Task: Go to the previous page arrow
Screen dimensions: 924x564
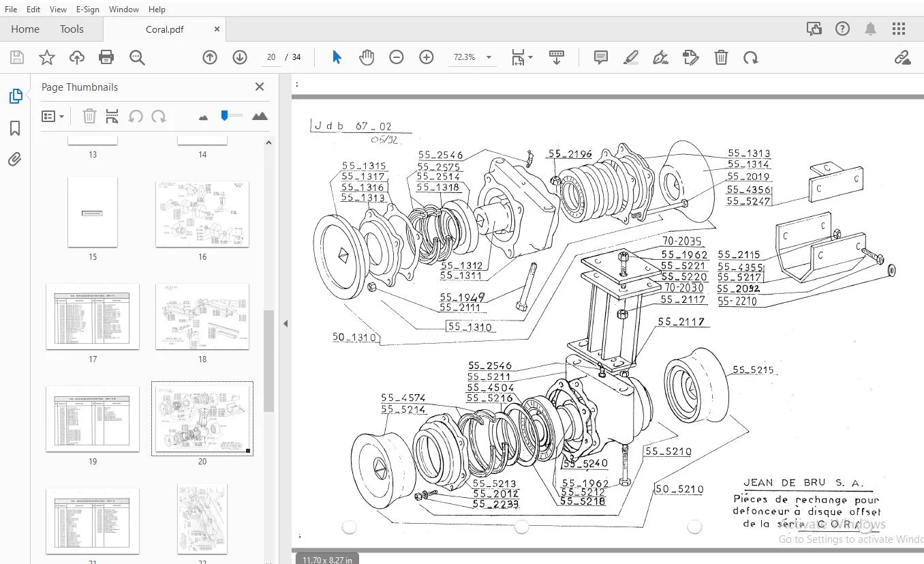Action: pos(210,57)
